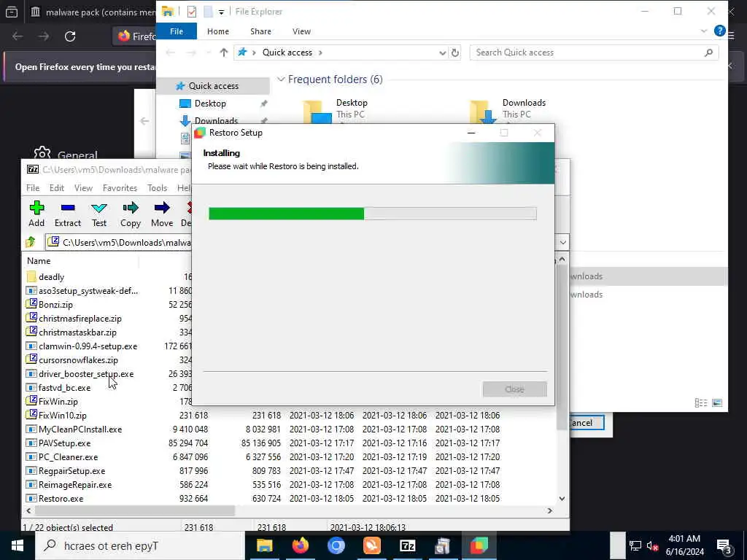The height and width of the screenshot is (560, 747).
Task: Expand the File Explorer ribbon chevron
Action: coord(704,31)
